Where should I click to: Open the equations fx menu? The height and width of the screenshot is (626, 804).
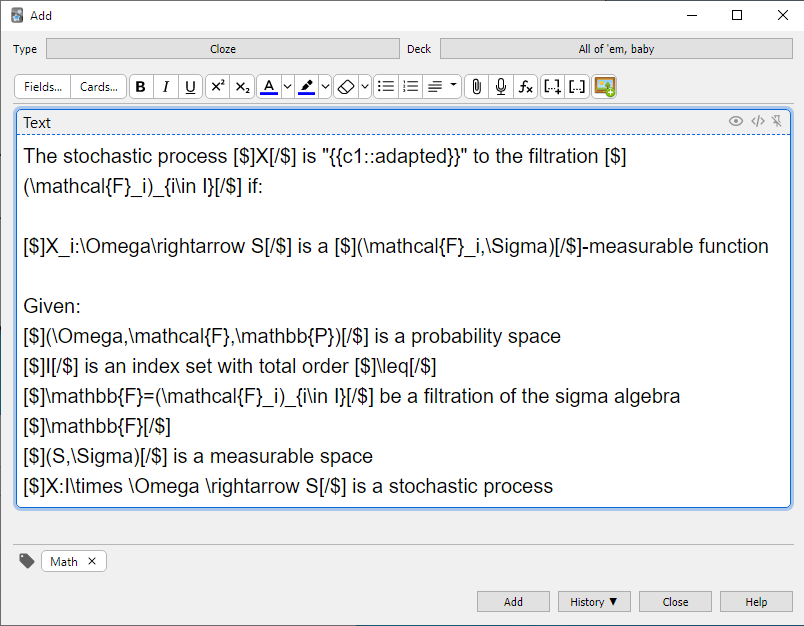tap(526, 87)
